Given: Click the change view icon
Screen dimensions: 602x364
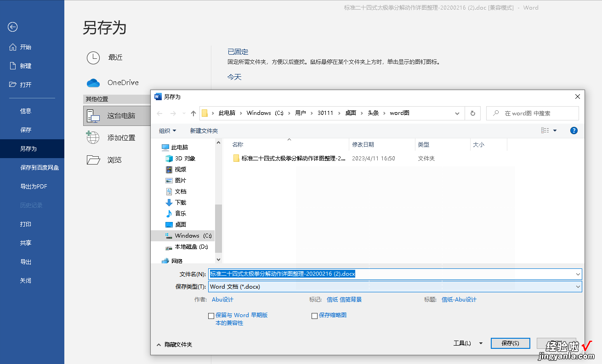Looking at the screenshot, I should point(545,131).
